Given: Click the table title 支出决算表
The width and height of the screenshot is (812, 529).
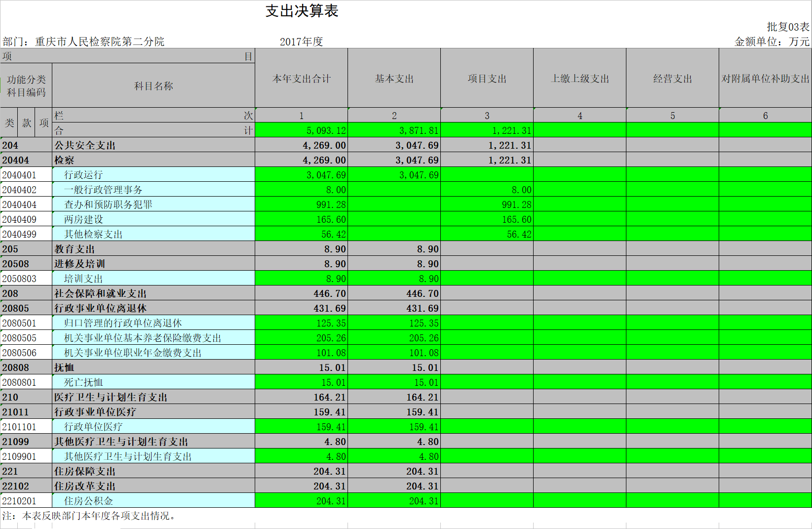Looking at the screenshot, I should click(302, 11).
